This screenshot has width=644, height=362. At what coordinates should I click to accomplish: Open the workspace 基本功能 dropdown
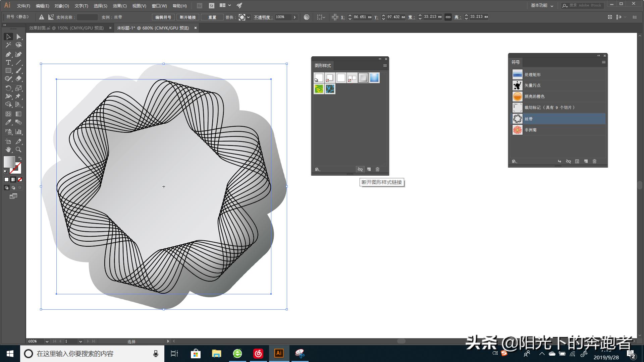tap(542, 5)
